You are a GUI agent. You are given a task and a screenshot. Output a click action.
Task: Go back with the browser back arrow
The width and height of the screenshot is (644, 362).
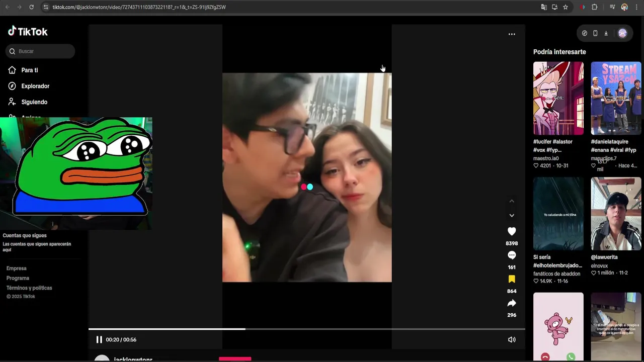point(7,7)
